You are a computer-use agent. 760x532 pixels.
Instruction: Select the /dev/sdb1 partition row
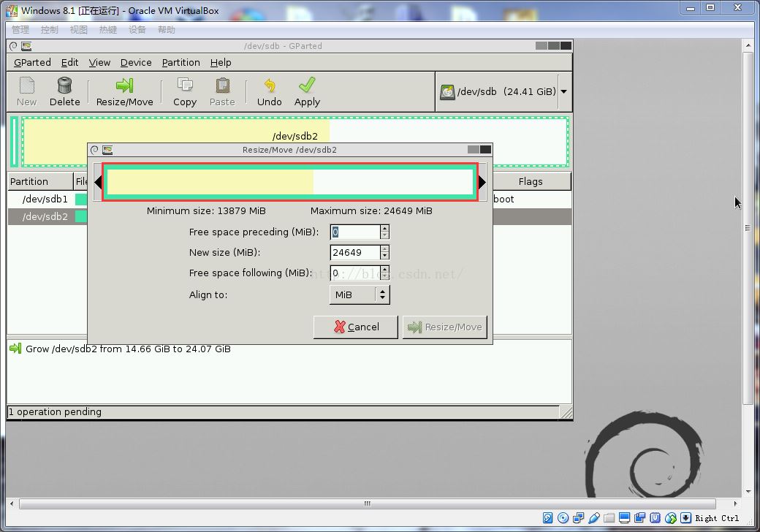coord(45,199)
